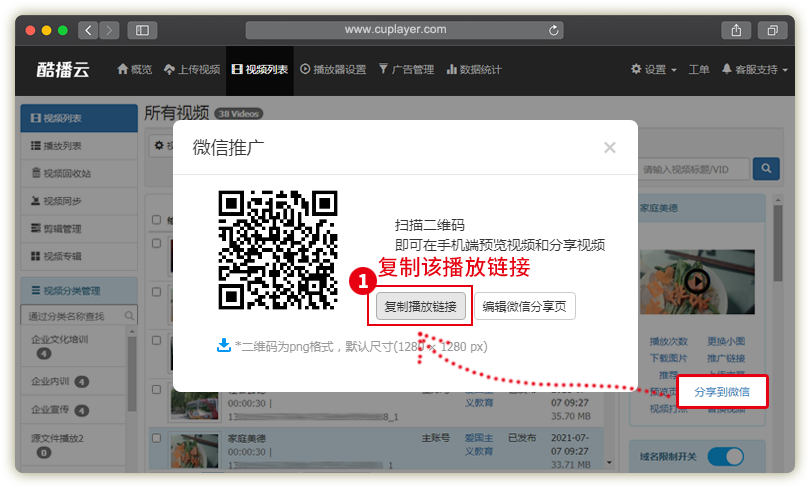
Task: Click the category search magnifier icon
Action: click(x=129, y=316)
